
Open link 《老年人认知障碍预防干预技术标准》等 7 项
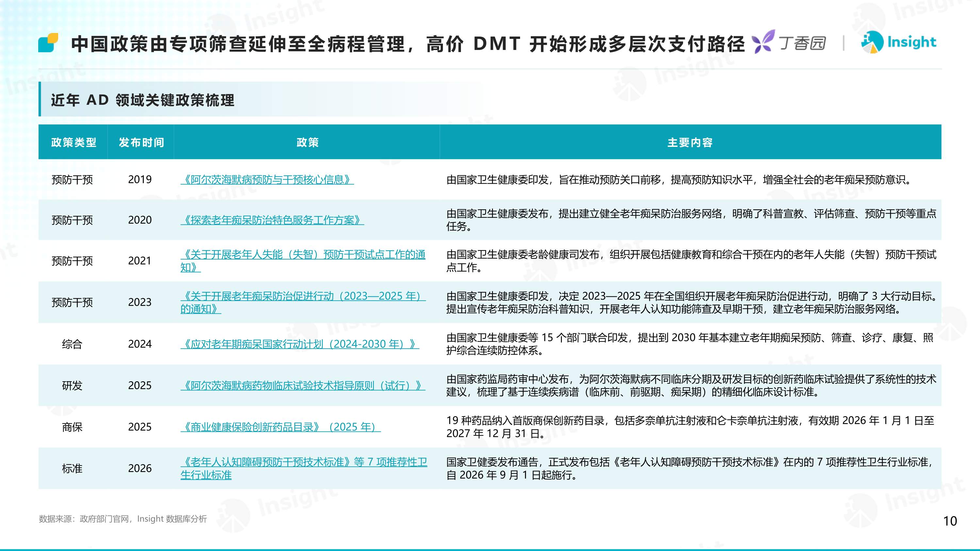304,468
